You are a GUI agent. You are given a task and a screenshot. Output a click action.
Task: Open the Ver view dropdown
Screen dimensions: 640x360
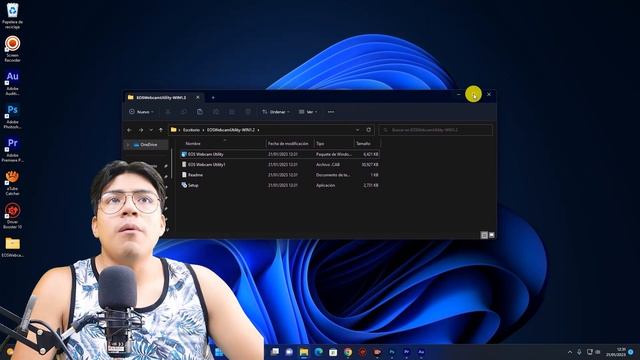(x=308, y=112)
